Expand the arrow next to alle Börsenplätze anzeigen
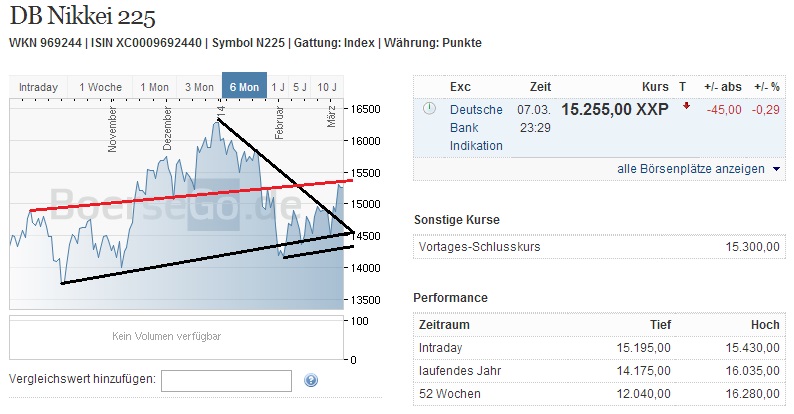This screenshot has width=794, height=414. point(777,169)
